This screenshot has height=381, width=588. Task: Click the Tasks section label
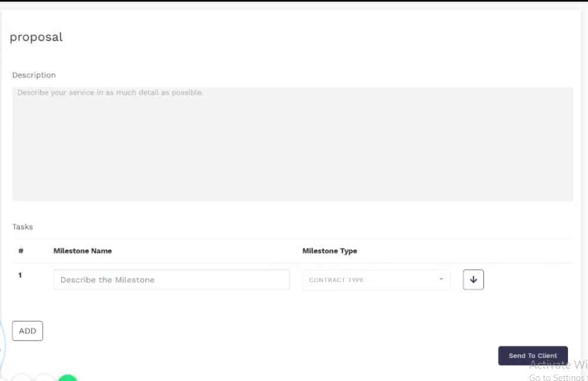click(x=22, y=227)
